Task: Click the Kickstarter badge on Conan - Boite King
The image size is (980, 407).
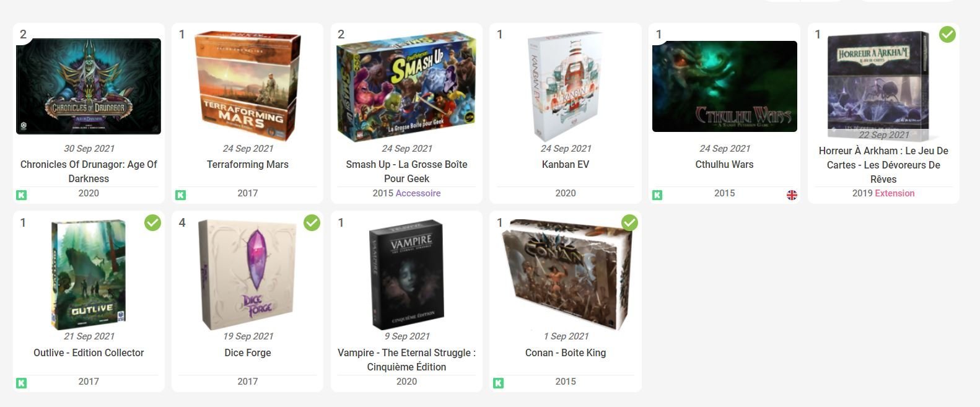Action: click(x=498, y=383)
